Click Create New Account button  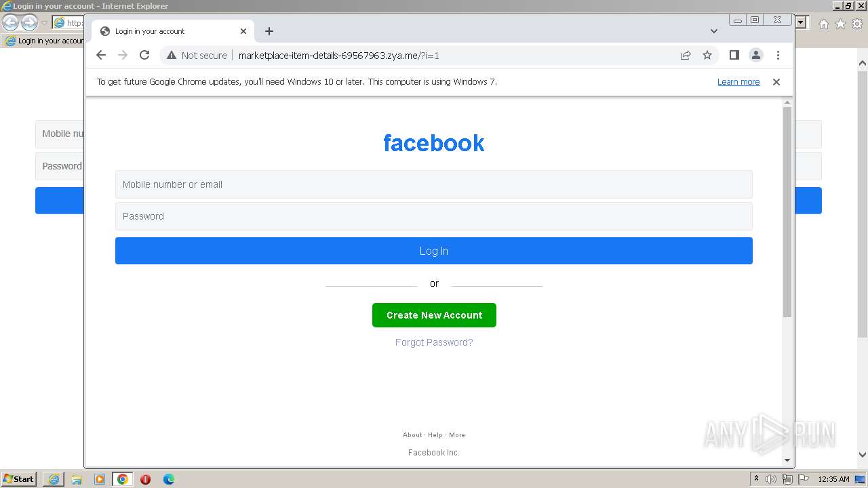[x=434, y=315]
